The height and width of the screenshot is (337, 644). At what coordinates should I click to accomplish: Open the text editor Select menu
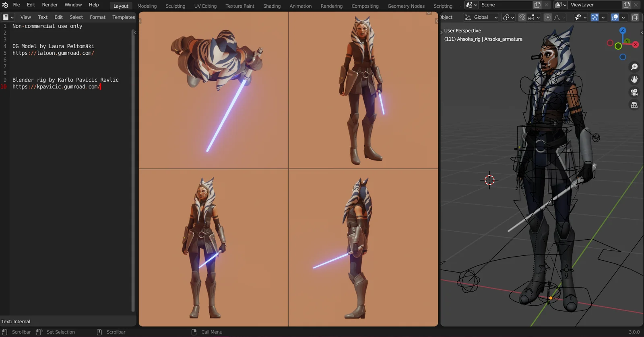(76, 17)
